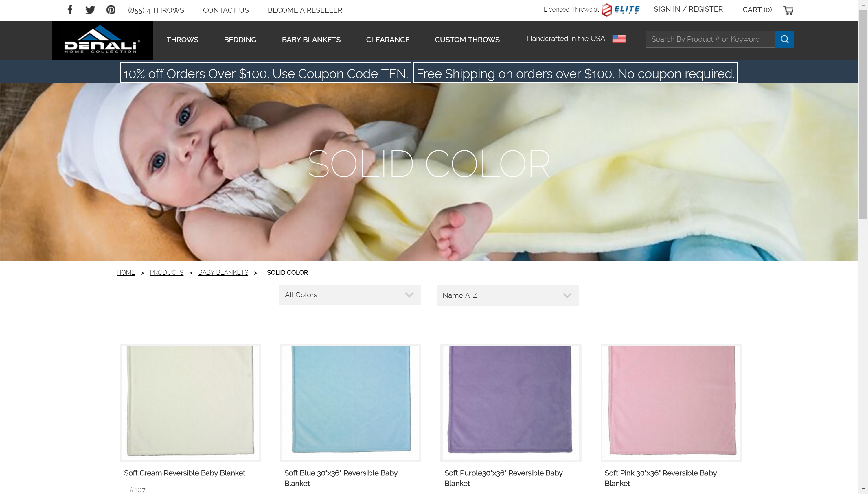Open the Pinterest icon link
868x494 pixels.
click(x=111, y=10)
